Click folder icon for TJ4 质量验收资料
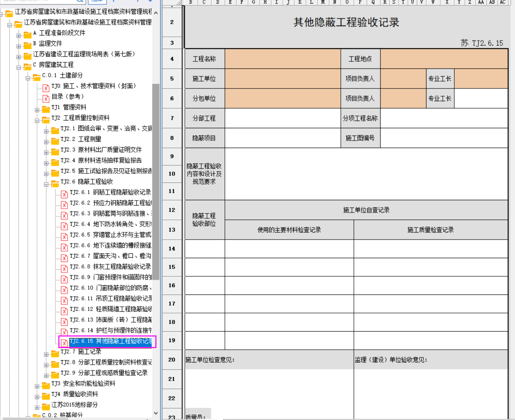The height and width of the screenshot is (420, 515). click(46, 396)
